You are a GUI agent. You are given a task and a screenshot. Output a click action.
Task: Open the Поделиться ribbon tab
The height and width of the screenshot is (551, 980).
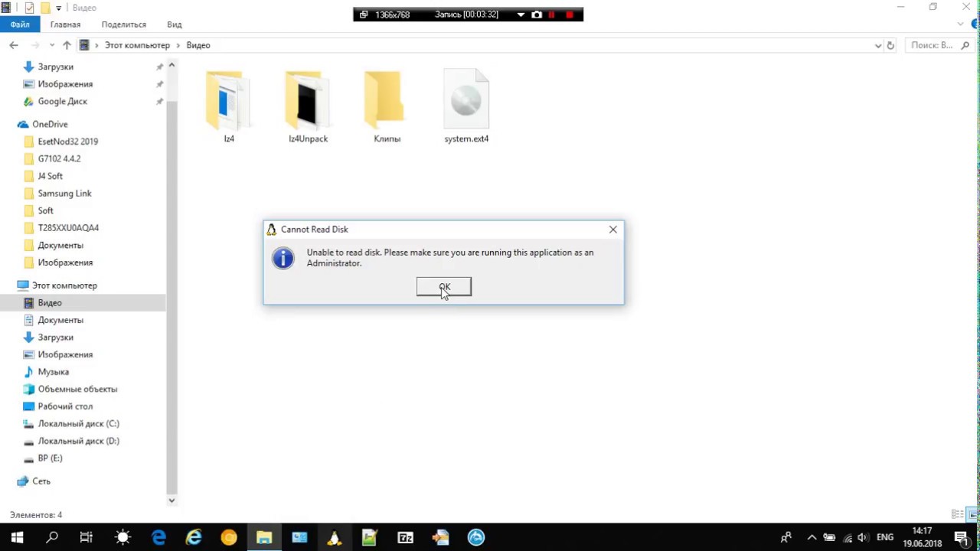click(123, 24)
